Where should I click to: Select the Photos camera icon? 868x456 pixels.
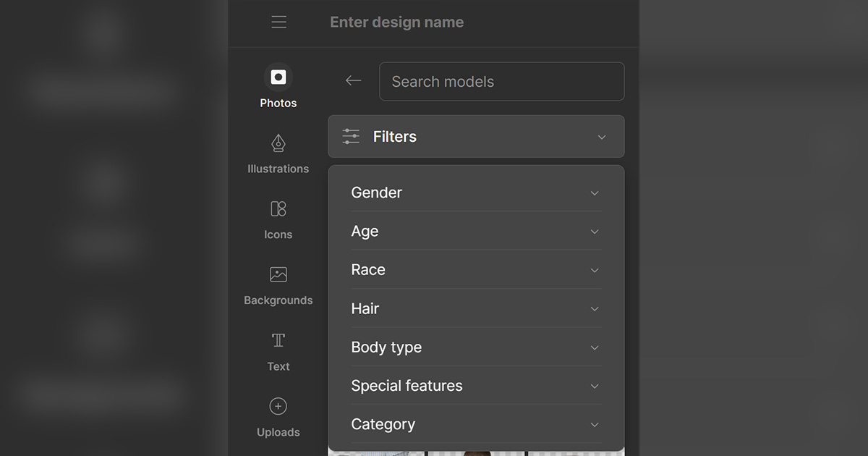[x=278, y=77]
